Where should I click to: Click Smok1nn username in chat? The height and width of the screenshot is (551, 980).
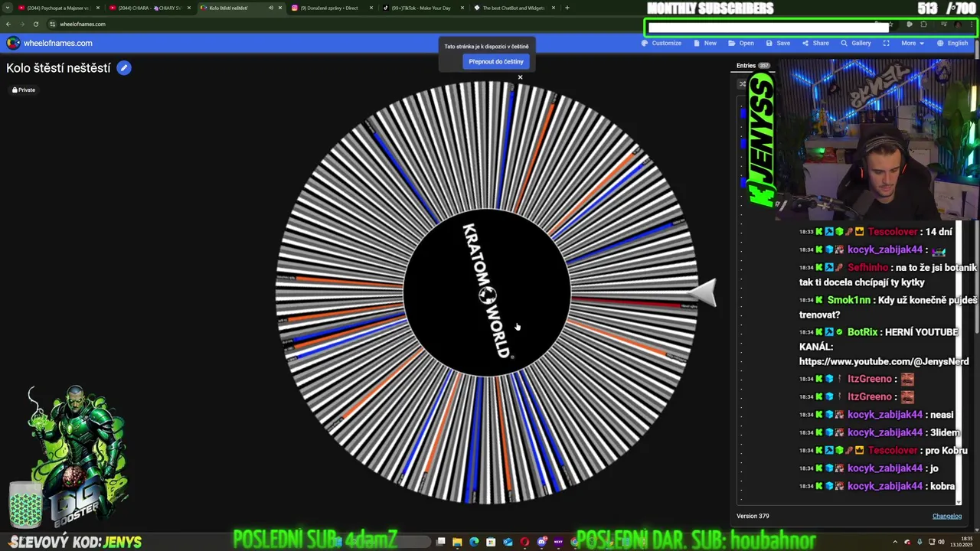click(x=849, y=300)
